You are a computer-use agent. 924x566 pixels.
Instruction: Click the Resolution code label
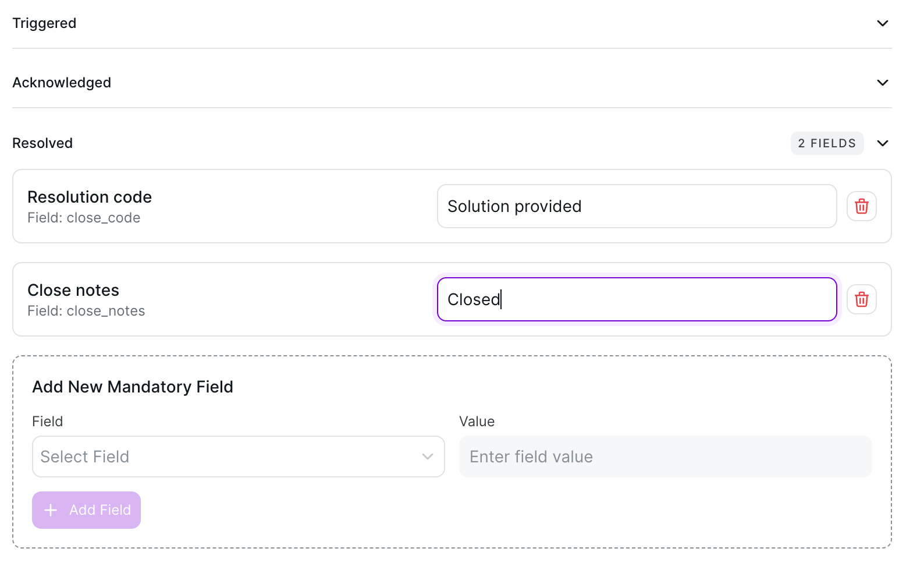pyautogui.click(x=90, y=197)
